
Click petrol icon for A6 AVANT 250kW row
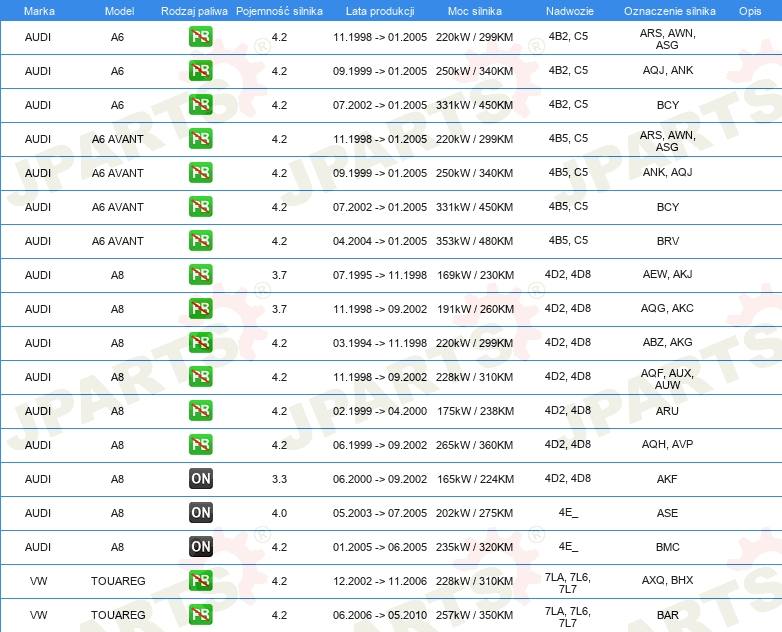point(200,173)
